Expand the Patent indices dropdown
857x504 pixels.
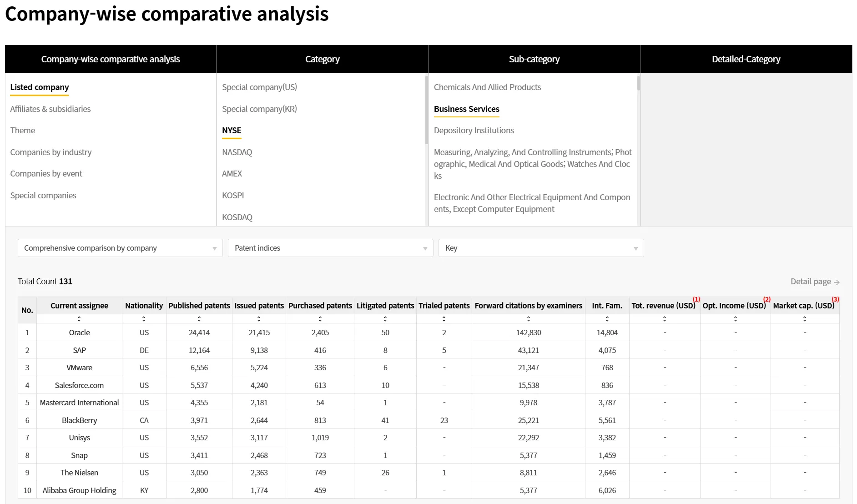point(331,248)
